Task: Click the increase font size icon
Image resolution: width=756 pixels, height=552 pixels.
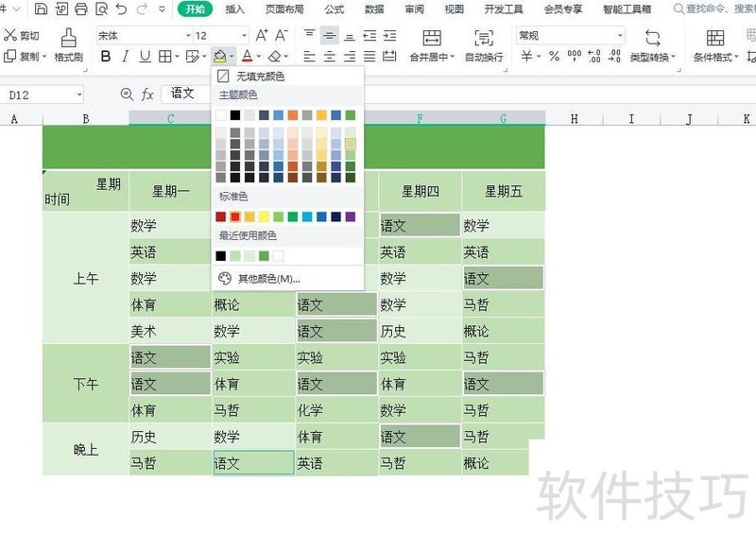Action: (262, 36)
